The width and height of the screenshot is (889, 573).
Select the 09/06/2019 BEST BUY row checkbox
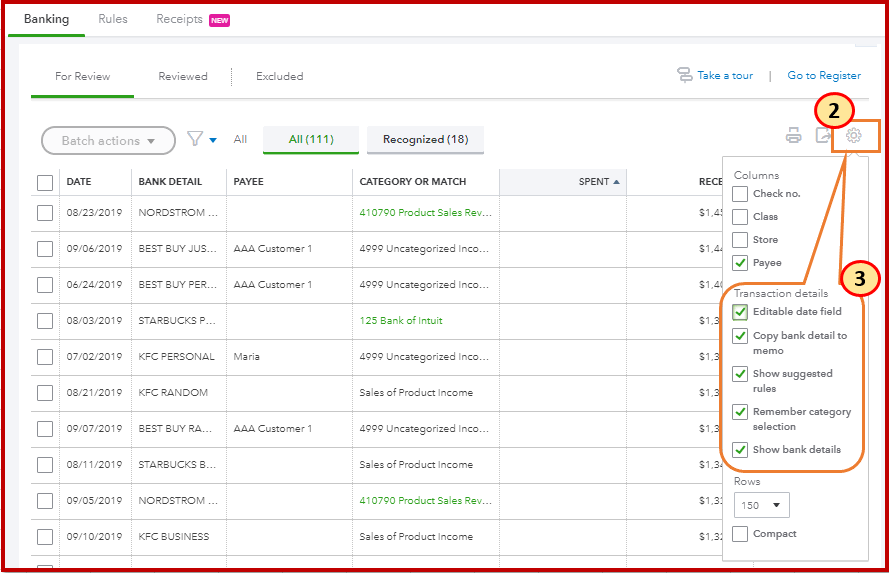pos(45,249)
